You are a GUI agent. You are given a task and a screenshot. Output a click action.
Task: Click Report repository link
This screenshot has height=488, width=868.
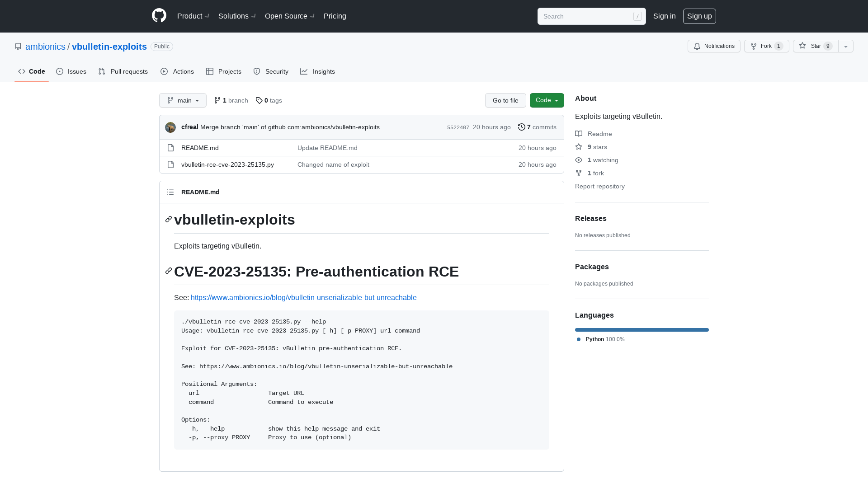(x=600, y=186)
